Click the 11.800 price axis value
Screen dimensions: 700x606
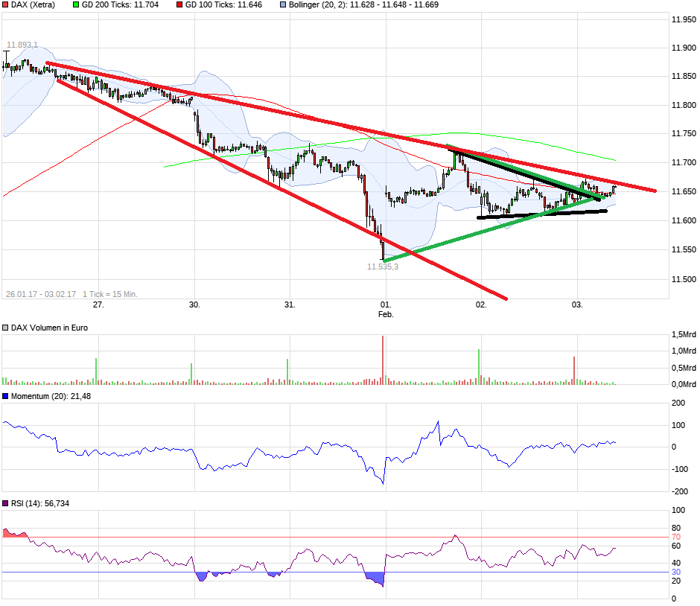point(684,105)
